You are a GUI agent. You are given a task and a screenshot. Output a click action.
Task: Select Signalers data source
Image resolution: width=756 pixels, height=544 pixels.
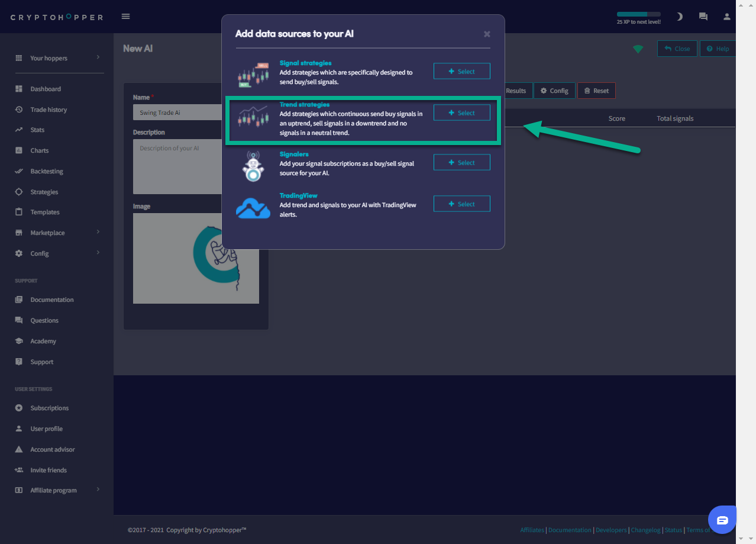pyautogui.click(x=461, y=162)
